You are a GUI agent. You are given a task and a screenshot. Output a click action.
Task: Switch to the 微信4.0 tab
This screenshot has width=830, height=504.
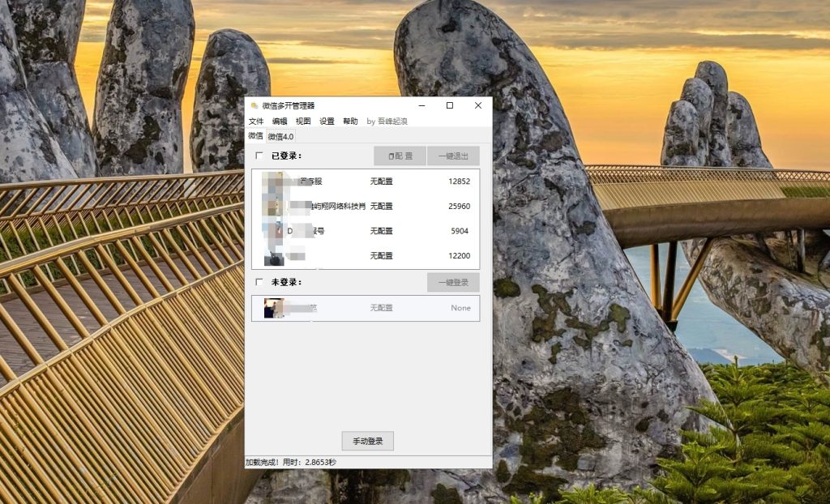[x=280, y=137]
